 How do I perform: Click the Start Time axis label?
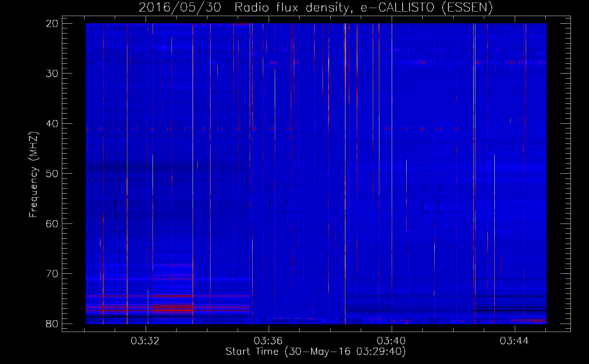[x=316, y=352]
